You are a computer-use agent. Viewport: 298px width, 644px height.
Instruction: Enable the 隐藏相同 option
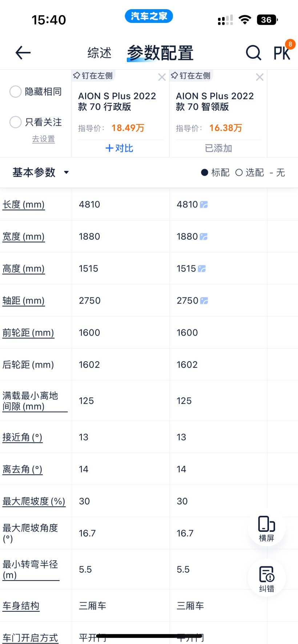pos(15,91)
